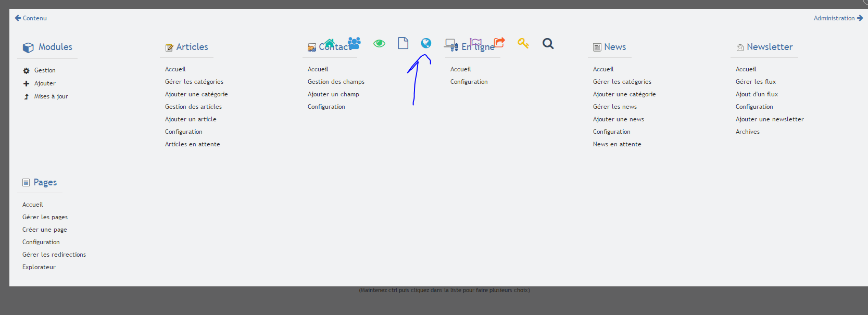
Task: Click the green home icon
Action: click(330, 43)
